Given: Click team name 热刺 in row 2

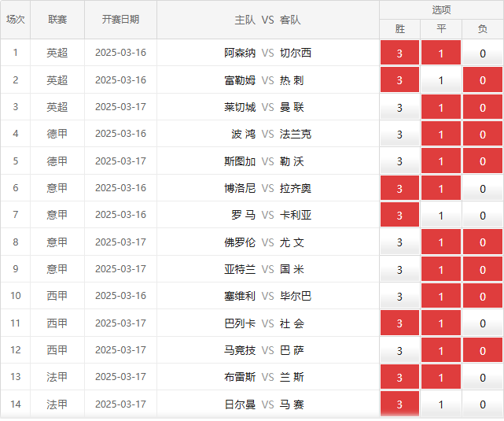Looking at the screenshot, I should coord(292,80).
